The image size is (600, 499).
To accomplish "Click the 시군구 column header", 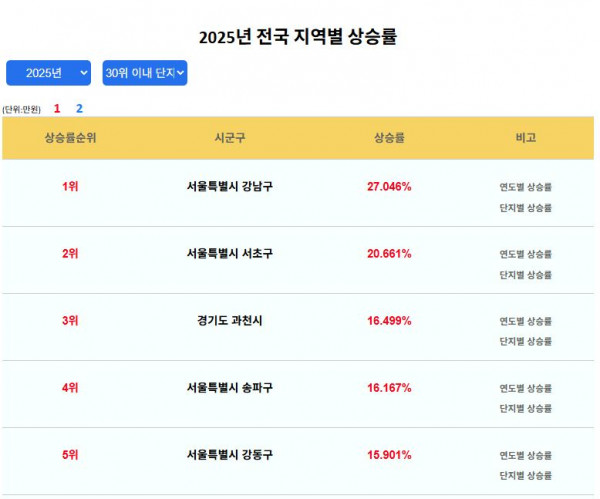I will click(229, 139).
